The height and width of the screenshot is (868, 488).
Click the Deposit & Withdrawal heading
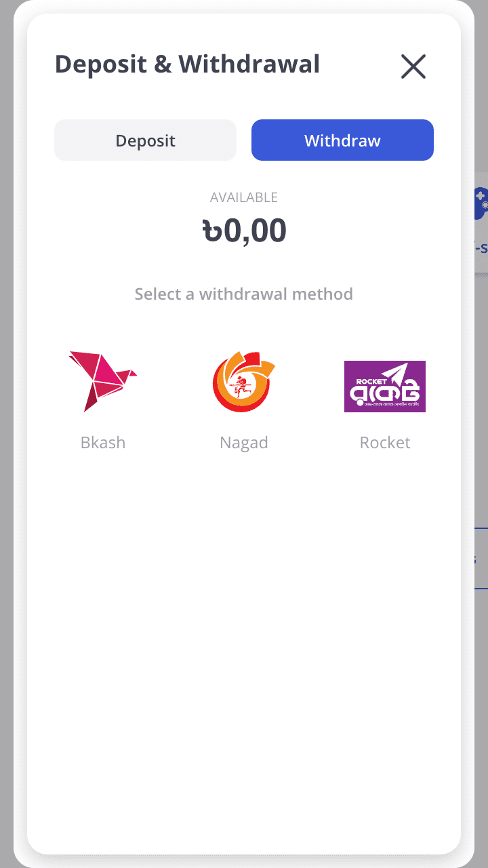pyautogui.click(x=187, y=65)
